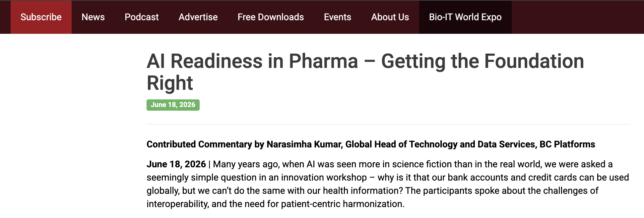The image size is (644, 218).
Task: Open the About Us menu
Action: [x=390, y=17]
